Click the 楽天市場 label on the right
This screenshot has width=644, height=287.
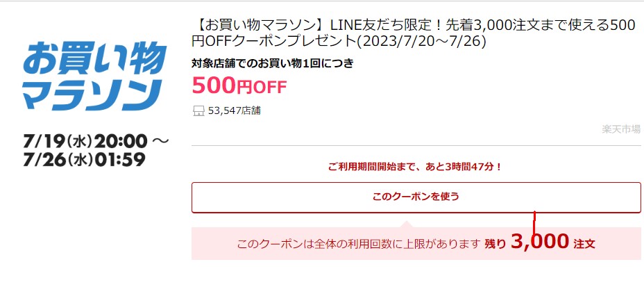(x=621, y=129)
